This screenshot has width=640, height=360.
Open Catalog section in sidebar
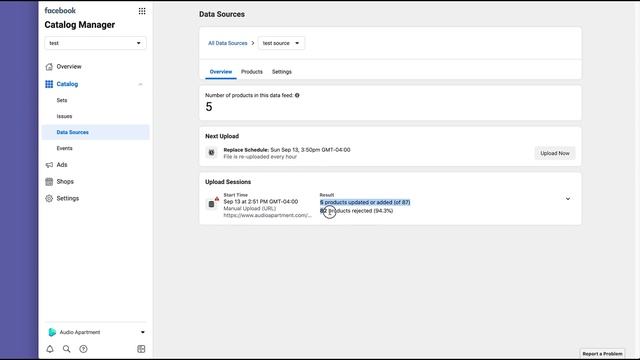click(67, 84)
